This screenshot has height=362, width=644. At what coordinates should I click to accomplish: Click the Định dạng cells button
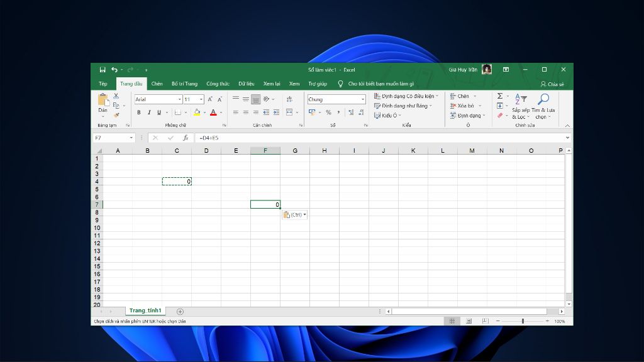(467, 116)
